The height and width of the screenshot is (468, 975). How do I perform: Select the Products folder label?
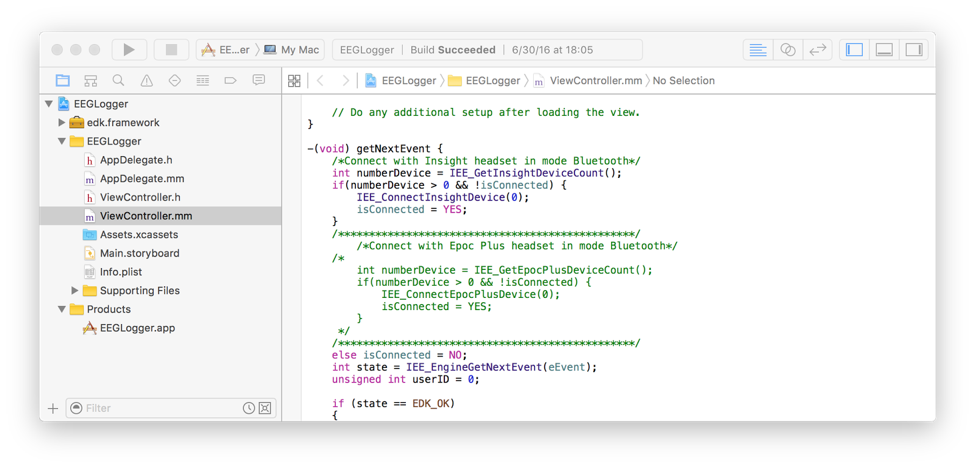[x=109, y=309]
